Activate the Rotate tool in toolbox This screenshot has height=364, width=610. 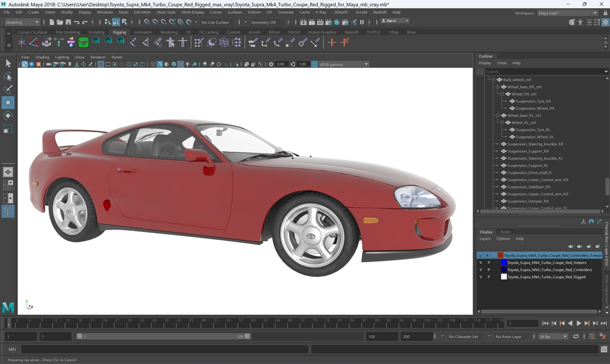click(x=8, y=116)
